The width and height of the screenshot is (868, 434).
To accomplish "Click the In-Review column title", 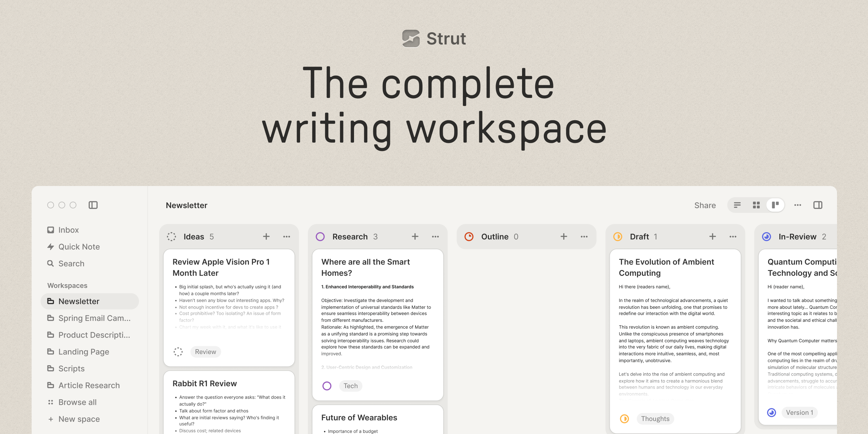I will tap(797, 237).
